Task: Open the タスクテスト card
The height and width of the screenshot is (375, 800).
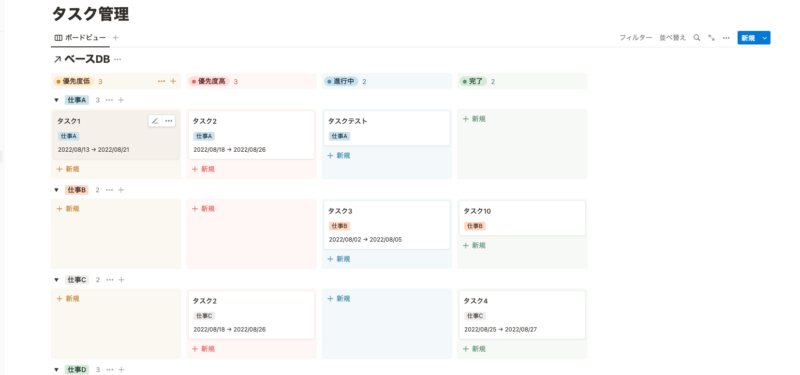Action: point(387,128)
